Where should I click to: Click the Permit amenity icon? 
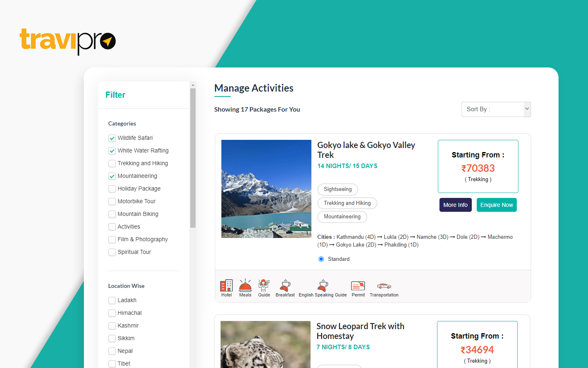358,285
